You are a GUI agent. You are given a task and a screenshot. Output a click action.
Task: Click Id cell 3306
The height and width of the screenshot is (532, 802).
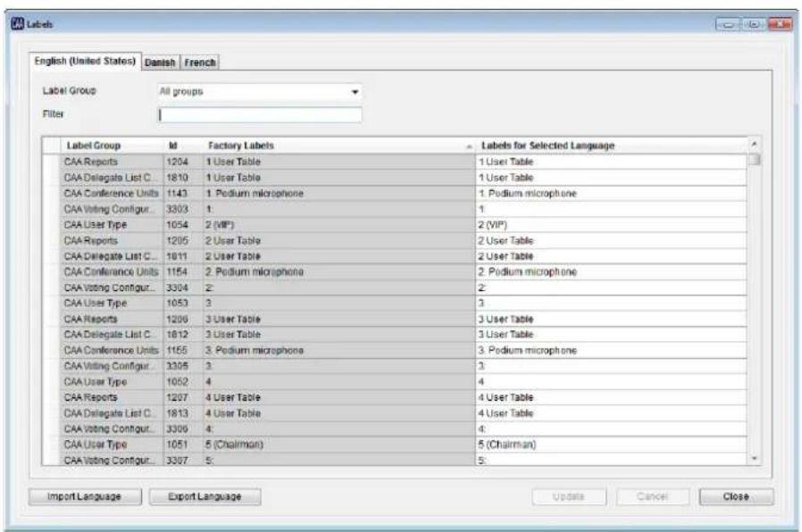coord(183,428)
